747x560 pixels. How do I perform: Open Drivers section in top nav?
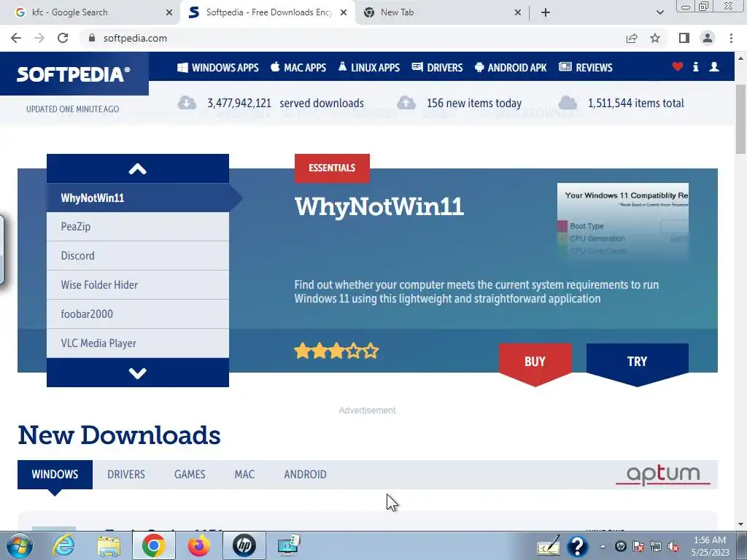click(438, 68)
